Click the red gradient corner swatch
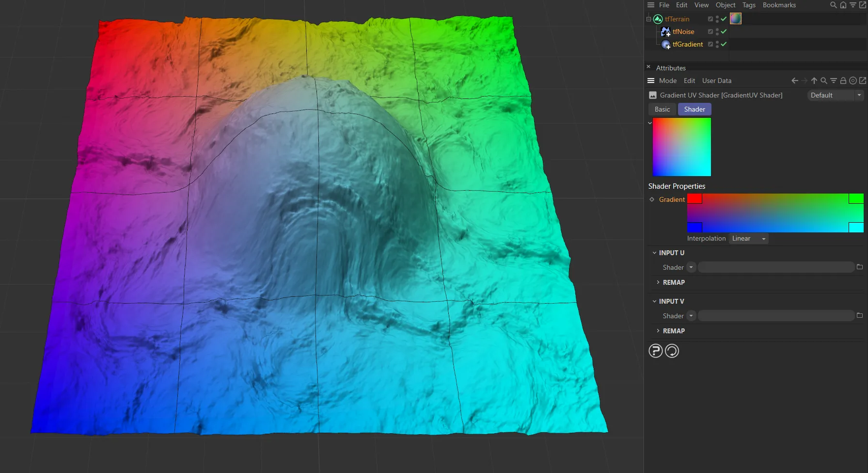The image size is (868, 473). coord(694,198)
